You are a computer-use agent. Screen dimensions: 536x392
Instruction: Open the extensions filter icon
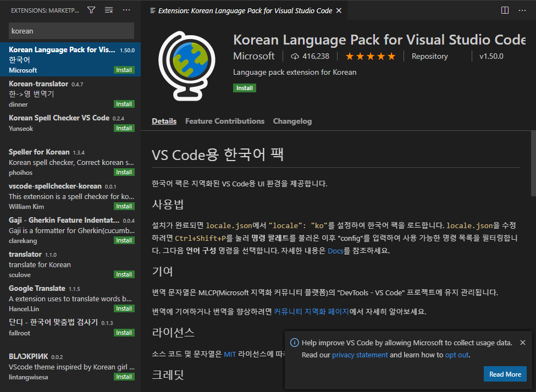(x=91, y=10)
